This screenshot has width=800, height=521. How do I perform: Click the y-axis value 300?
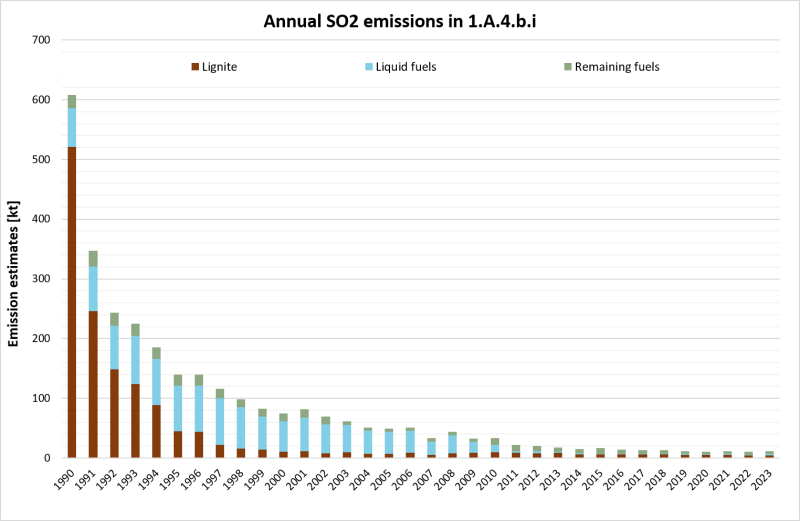pyautogui.click(x=41, y=279)
